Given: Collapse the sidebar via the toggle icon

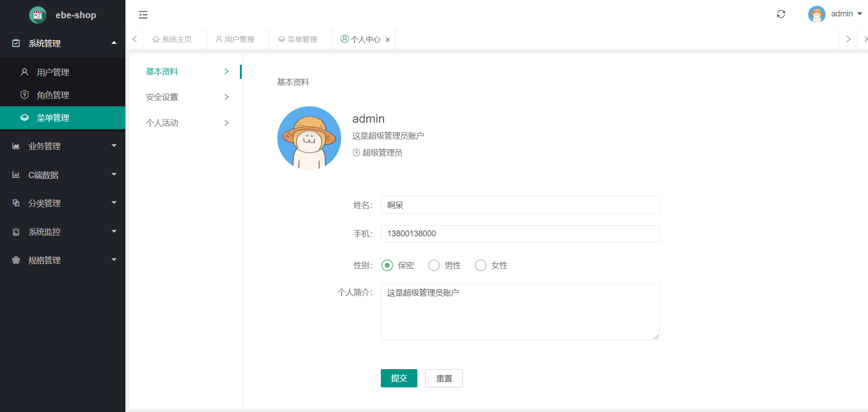Looking at the screenshot, I should coord(143,15).
